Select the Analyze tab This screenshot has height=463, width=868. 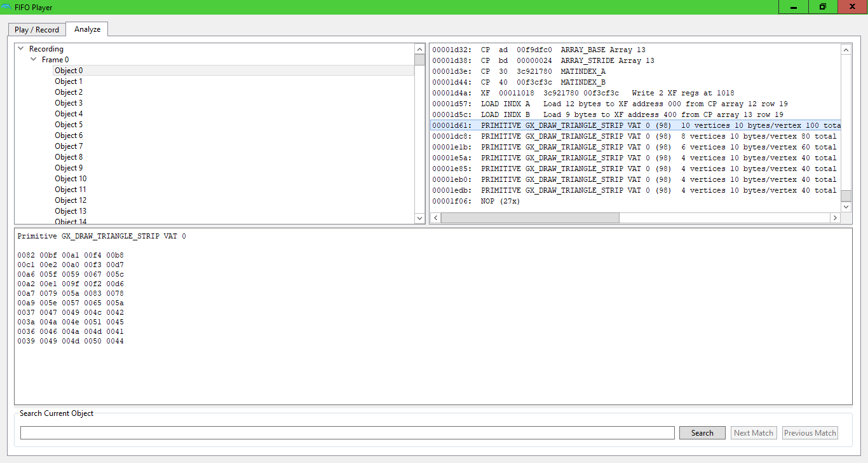[87, 29]
